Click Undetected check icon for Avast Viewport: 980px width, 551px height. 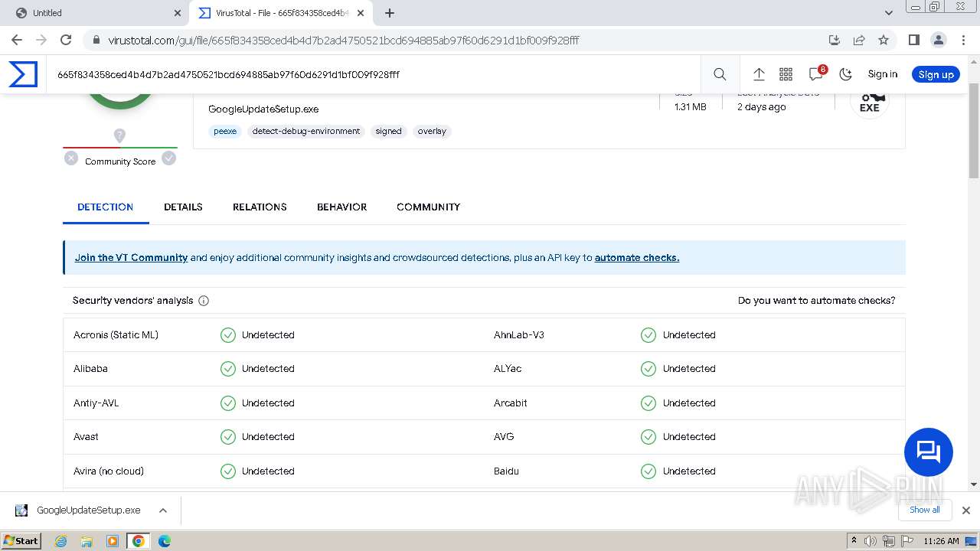tap(228, 437)
